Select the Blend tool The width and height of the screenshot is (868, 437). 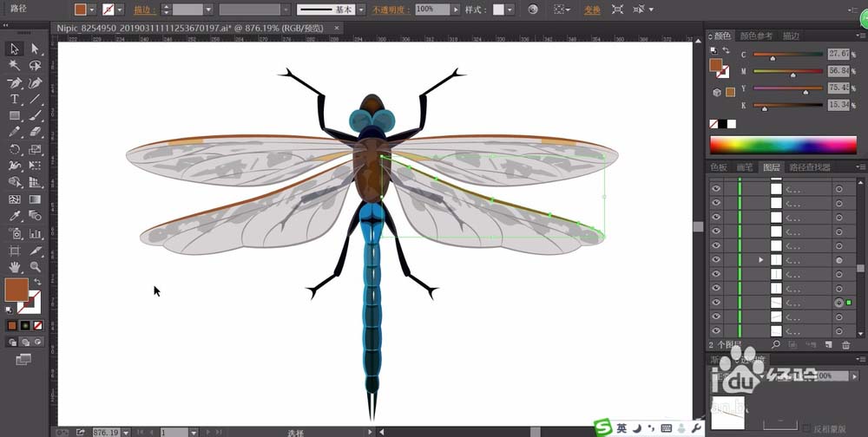point(35,216)
